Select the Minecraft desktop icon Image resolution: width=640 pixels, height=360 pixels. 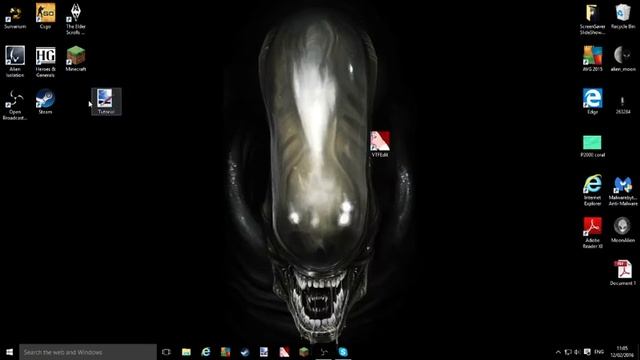pos(76,59)
